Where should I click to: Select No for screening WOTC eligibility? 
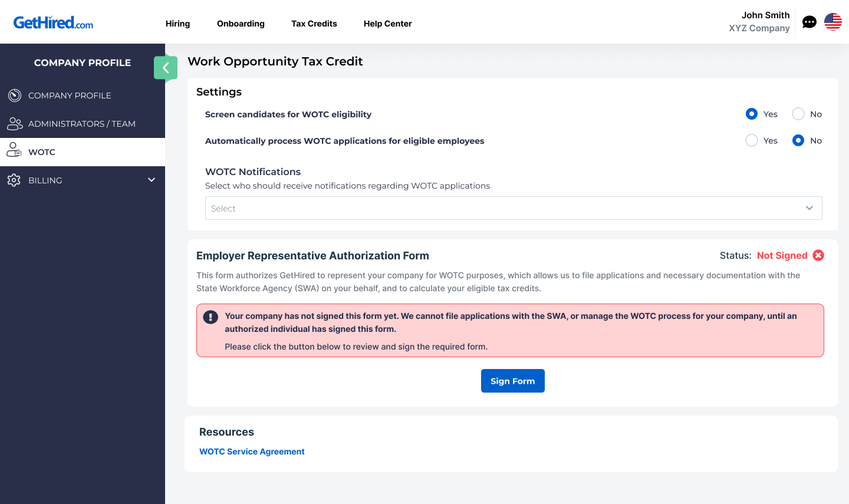pos(798,114)
